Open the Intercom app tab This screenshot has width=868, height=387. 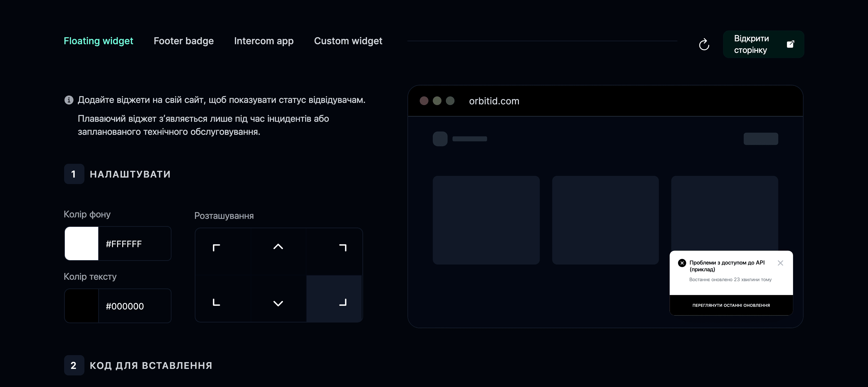click(x=264, y=41)
